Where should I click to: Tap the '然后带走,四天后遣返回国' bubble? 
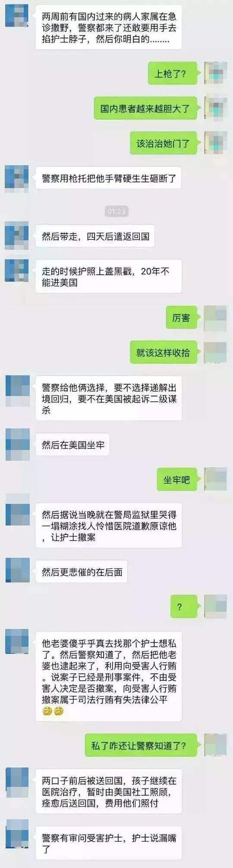click(95, 236)
